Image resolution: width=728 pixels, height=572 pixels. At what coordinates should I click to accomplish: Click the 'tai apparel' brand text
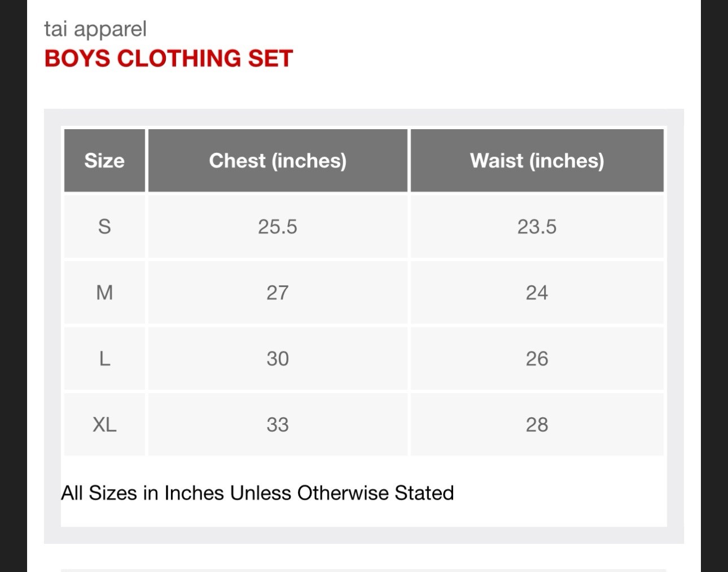pos(95,29)
